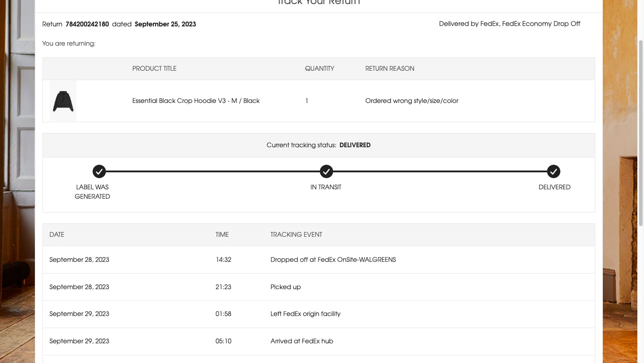The image size is (644, 363).
Task: Click the Tracking Event column header
Action: pos(296,235)
